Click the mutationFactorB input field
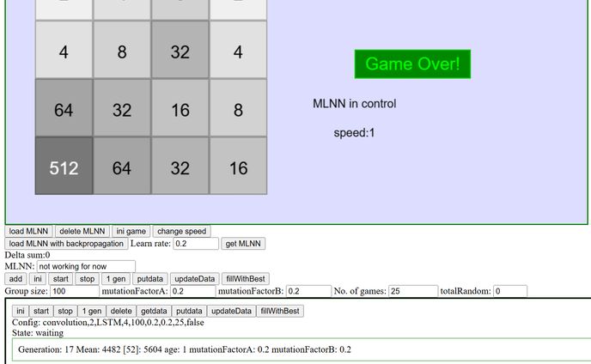The height and width of the screenshot is (364, 591). click(x=308, y=292)
